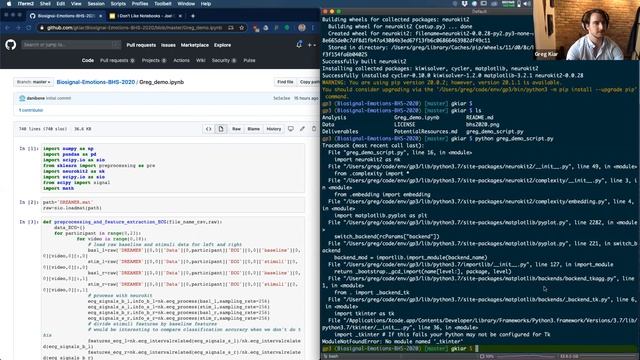
Task: Click the Raw button
Action: click(236, 129)
